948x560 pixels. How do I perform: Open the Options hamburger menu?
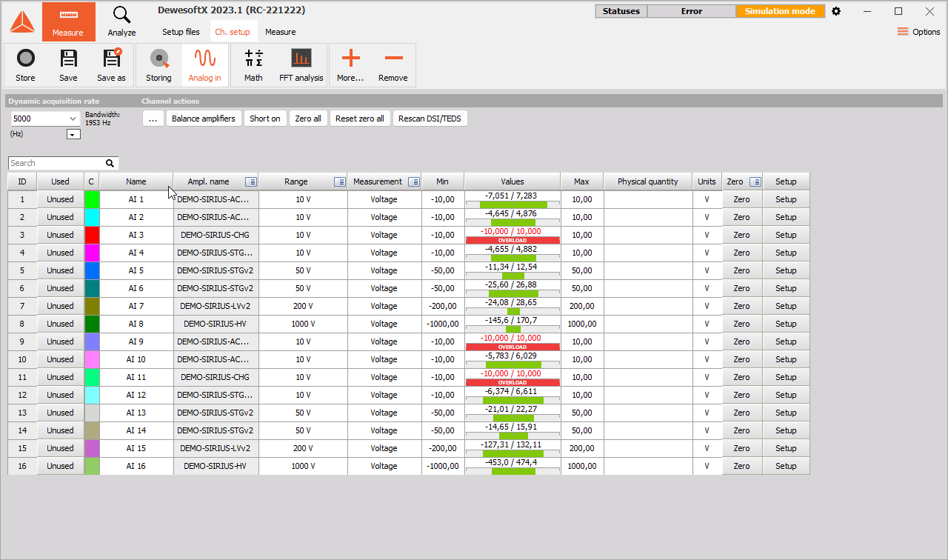point(918,32)
